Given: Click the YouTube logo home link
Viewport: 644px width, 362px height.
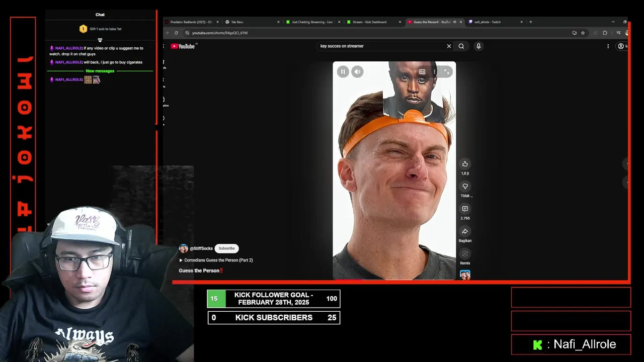Looking at the screenshot, I should pyautogui.click(x=183, y=46).
